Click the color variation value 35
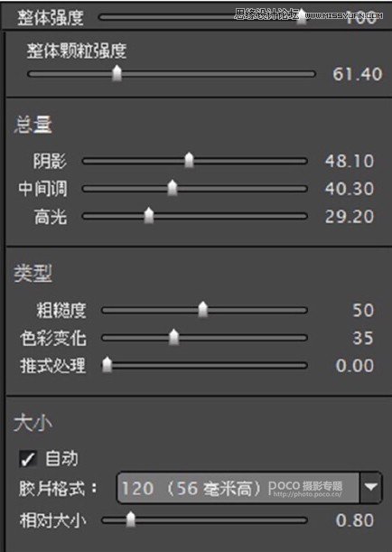 coord(363,338)
